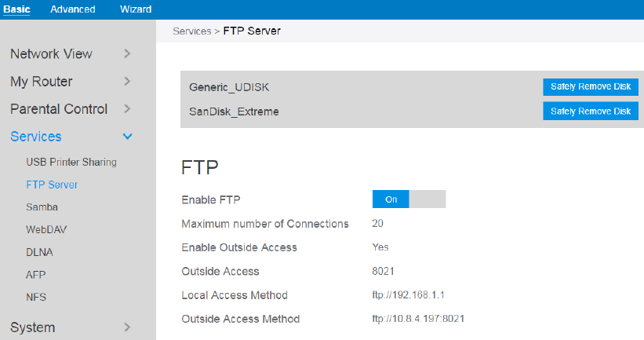Screen dimensions: 644x340
Task: Collapse the Services section chevron
Action: tap(128, 137)
